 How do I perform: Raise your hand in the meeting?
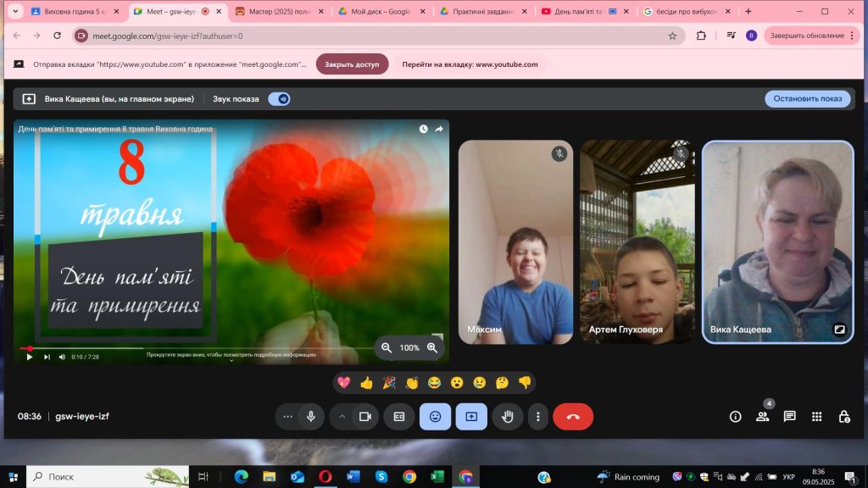click(x=508, y=417)
